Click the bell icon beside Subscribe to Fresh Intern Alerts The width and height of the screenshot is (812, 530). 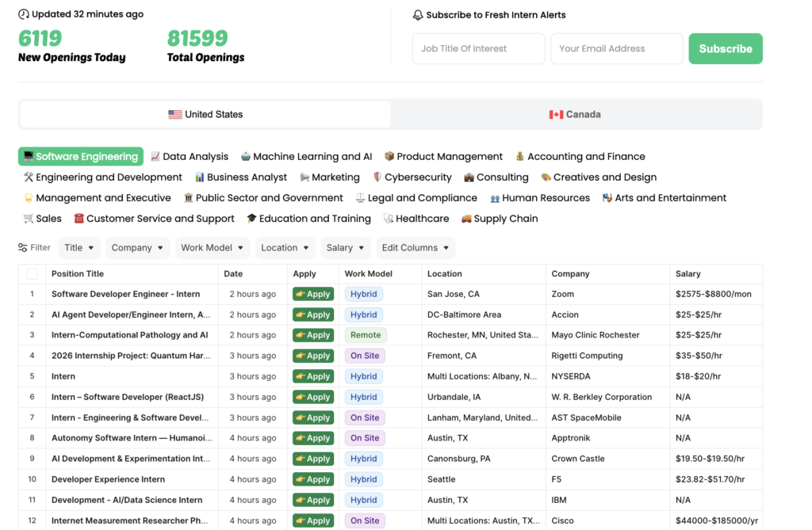coord(418,15)
